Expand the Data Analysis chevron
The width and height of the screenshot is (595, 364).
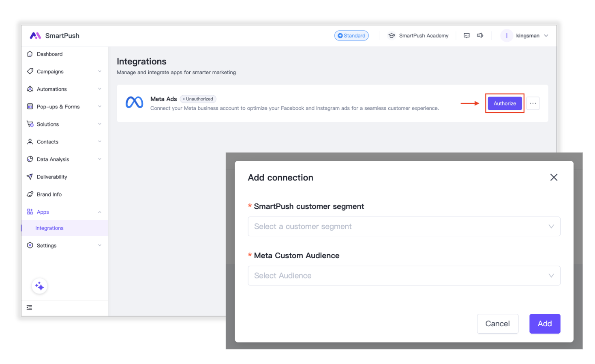100,159
